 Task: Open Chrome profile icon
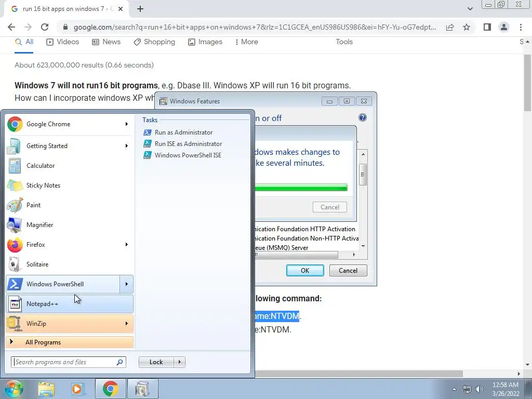tap(504, 27)
